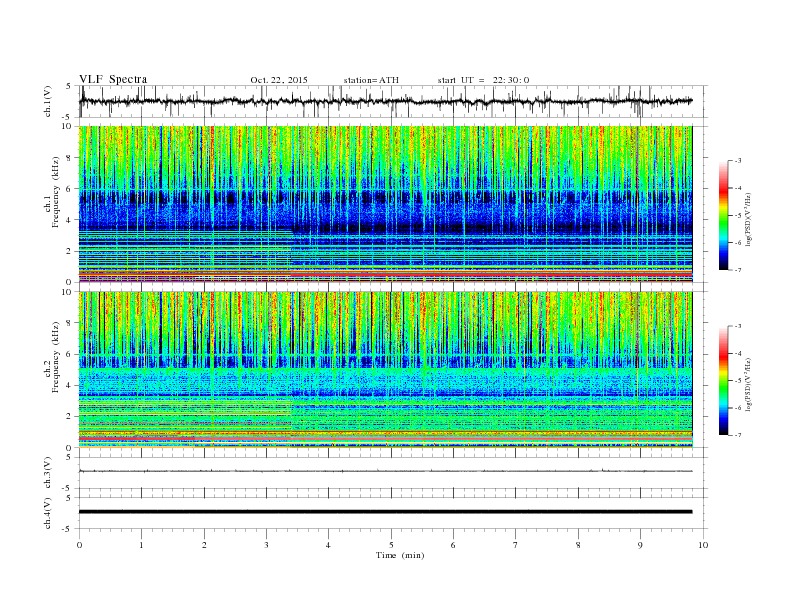Click the '-7' label on ch.2 colorbar
792x612 pixels.
[x=737, y=435]
